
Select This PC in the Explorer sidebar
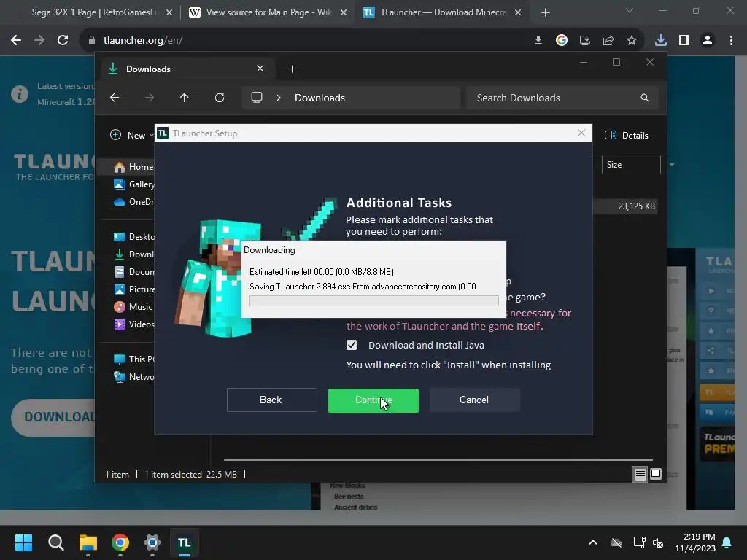point(133,359)
